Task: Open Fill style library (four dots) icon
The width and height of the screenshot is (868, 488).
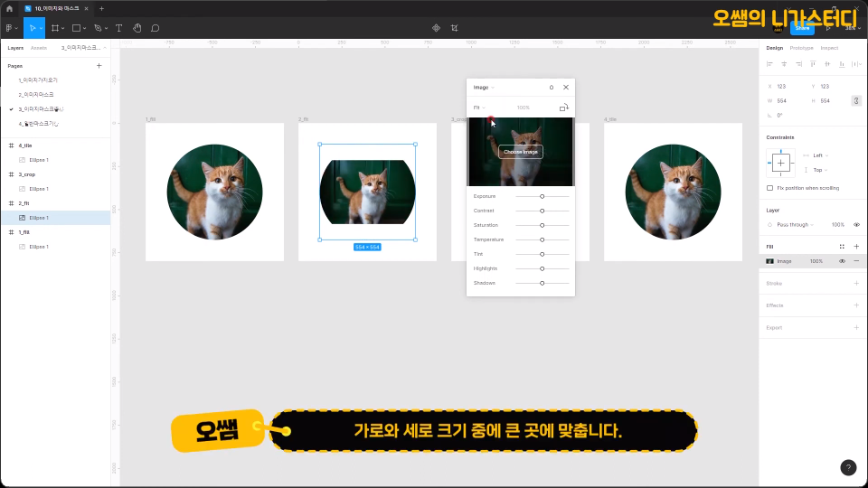Action: (x=842, y=247)
